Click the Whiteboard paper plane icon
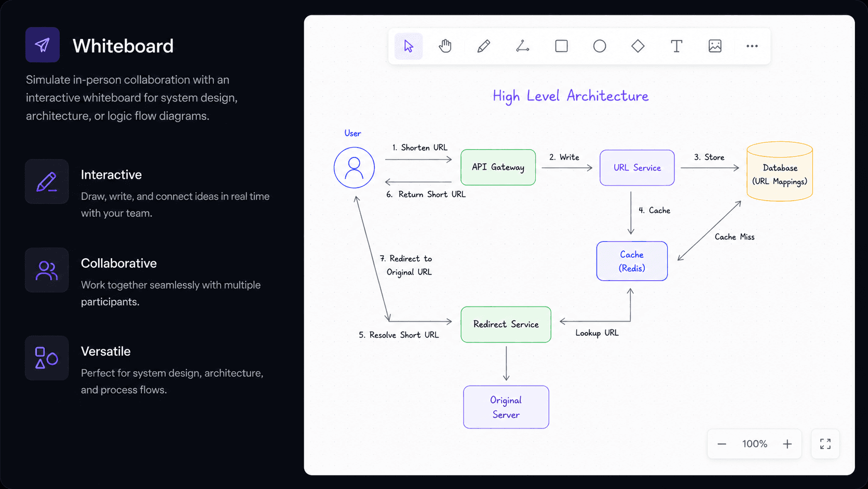 (43, 45)
